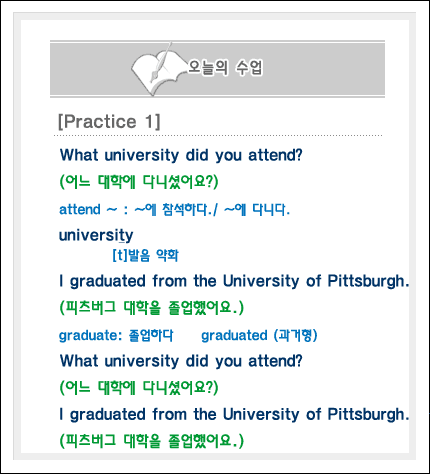Click the dotted divider under Practice 1
The height and width of the screenshot is (474, 430).
point(218,136)
